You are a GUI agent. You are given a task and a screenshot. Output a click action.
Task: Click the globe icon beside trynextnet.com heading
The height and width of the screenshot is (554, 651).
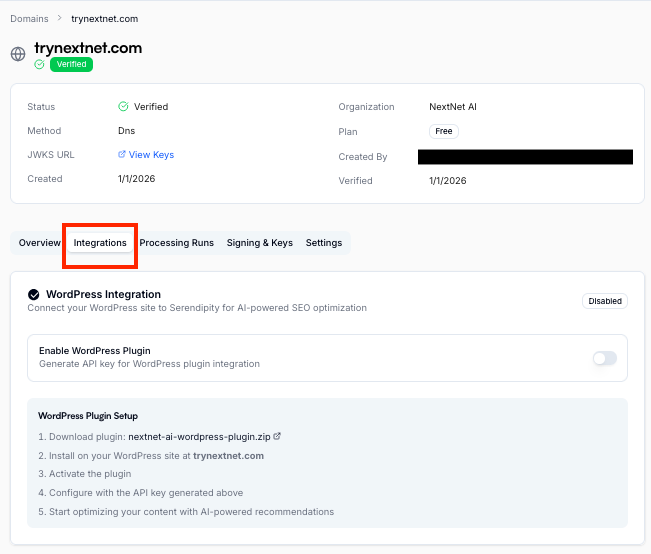[x=18, y=54]
